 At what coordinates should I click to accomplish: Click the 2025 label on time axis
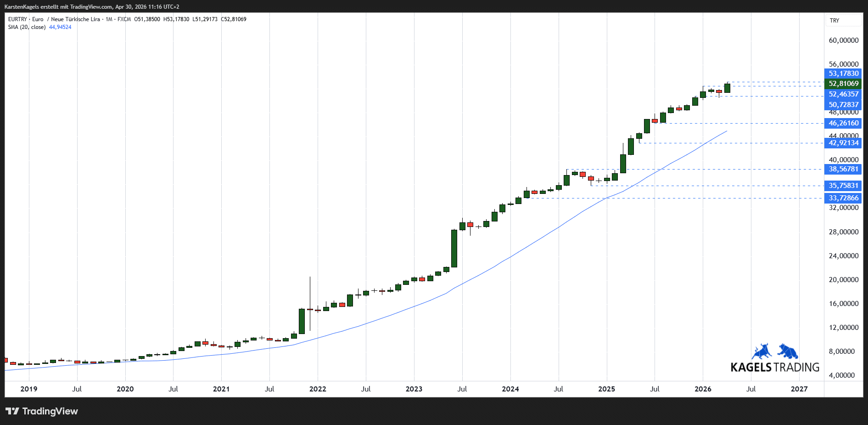(x=606, y=389)
